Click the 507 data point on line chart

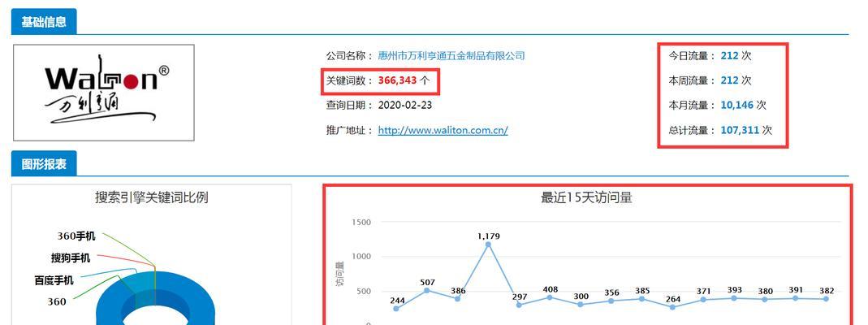click(427, 290)
